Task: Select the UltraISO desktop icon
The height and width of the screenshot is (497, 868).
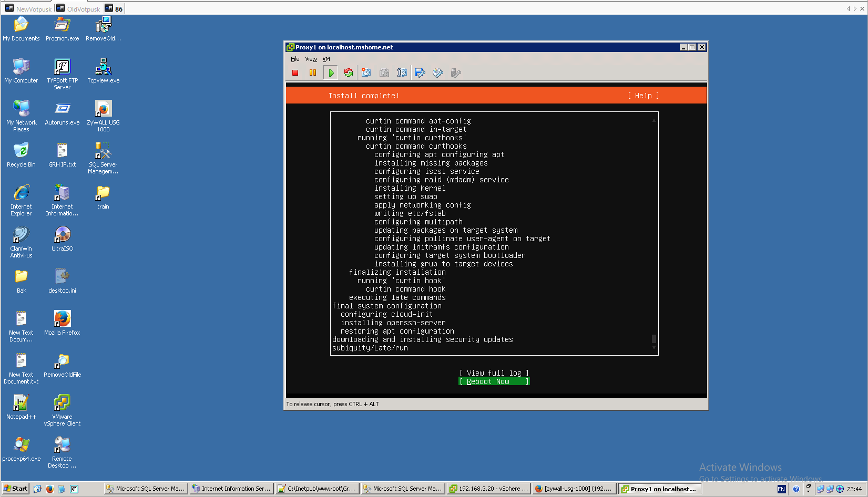Action: coord(63,239)
